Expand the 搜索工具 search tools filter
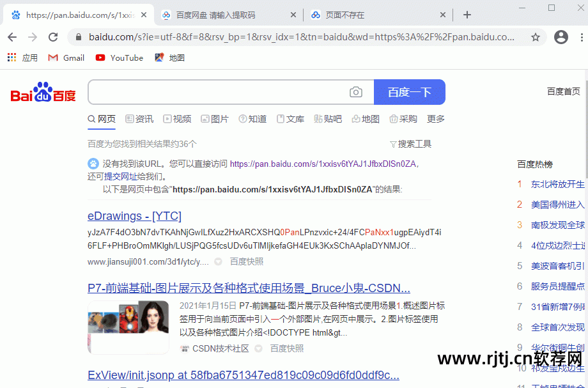Viewport: 588px width, 388px height. coord(413,143)
